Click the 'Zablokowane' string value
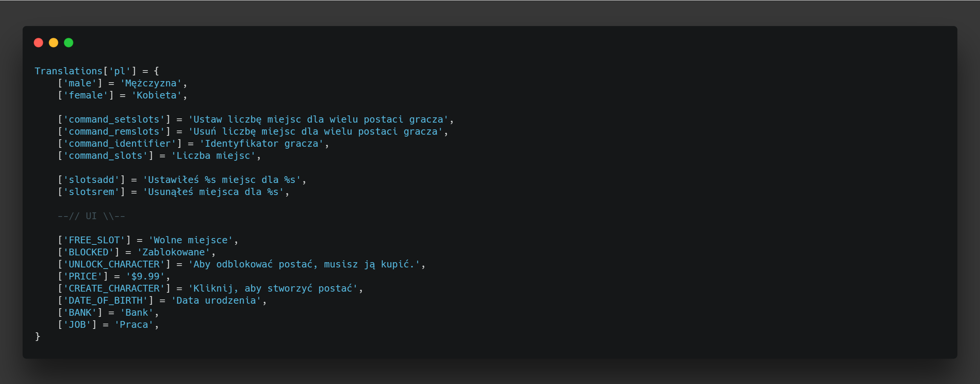The width and height of the screenshot is (980, 384). [173, 252]
